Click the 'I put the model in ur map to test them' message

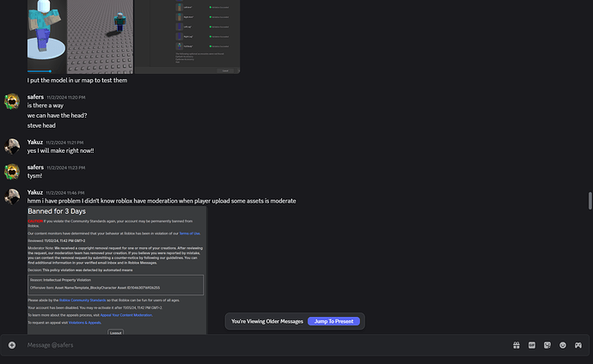point(77,81)
